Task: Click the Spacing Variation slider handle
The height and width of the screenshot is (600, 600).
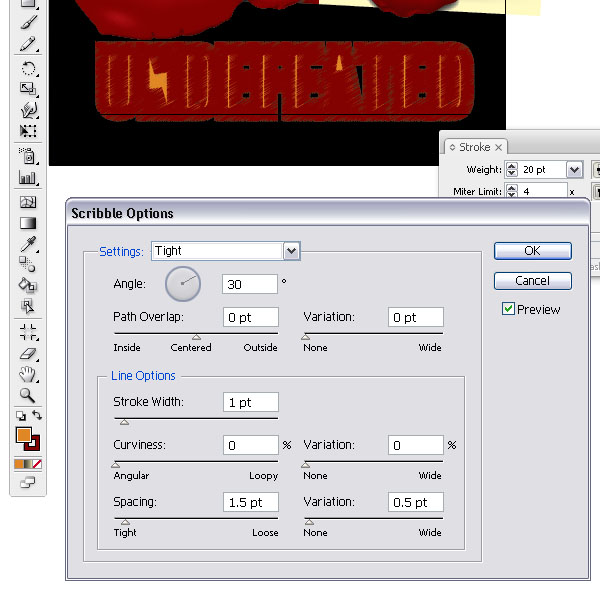Action: click(x=310, y=522)
